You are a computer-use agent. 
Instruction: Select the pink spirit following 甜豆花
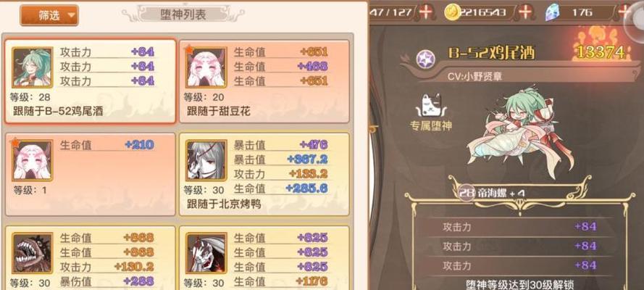[x=264, y=81]
